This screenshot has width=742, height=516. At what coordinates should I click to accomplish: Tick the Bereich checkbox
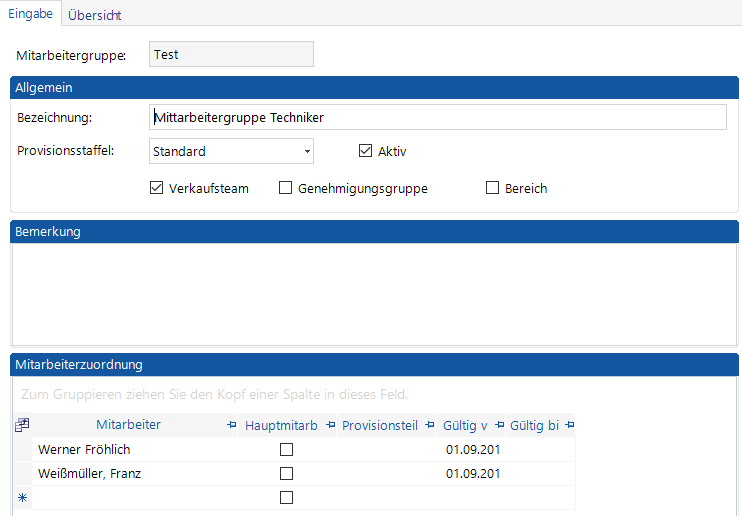pyautogui.click(x=492, y=188)
